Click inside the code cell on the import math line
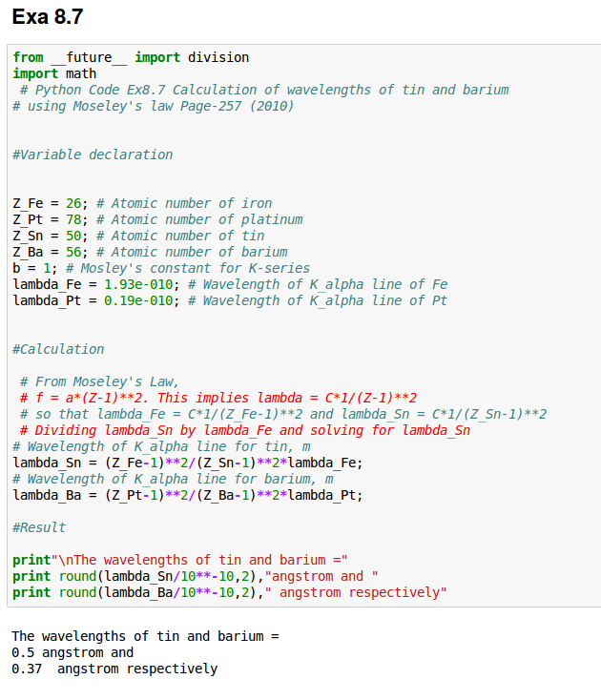 49,73
